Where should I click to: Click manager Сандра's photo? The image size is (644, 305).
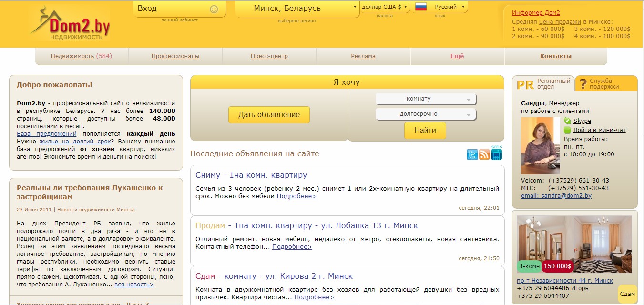click(x=541, y=145)
